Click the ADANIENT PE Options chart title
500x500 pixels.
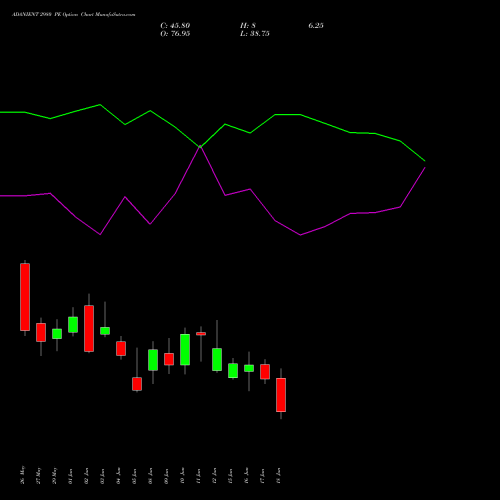pyautogui.click(x=74, y=15)
